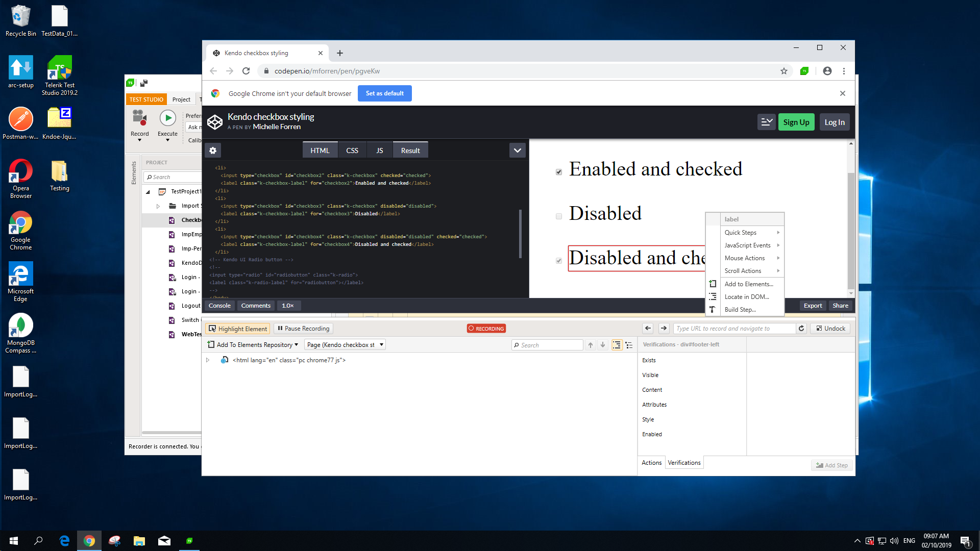Toggle the Highlight Element button
980x551 pixels.
(237, 329)
